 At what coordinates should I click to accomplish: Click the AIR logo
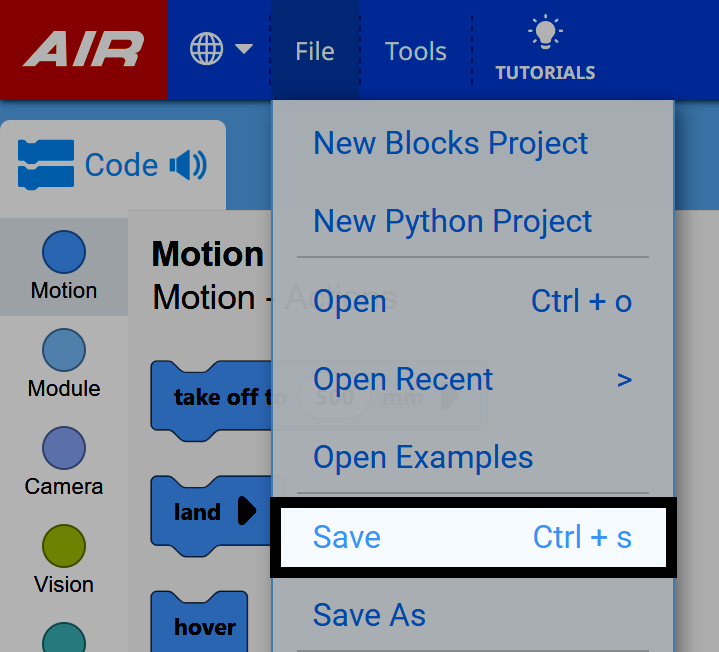click(x=84, y=49)
